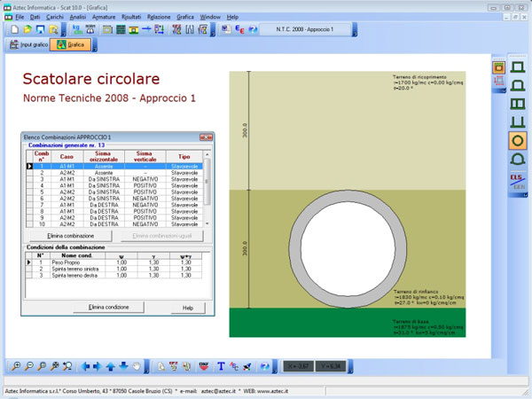Select the rectangular box culvert shape icon
Screen dimensions: 532x399
point(518,67)
